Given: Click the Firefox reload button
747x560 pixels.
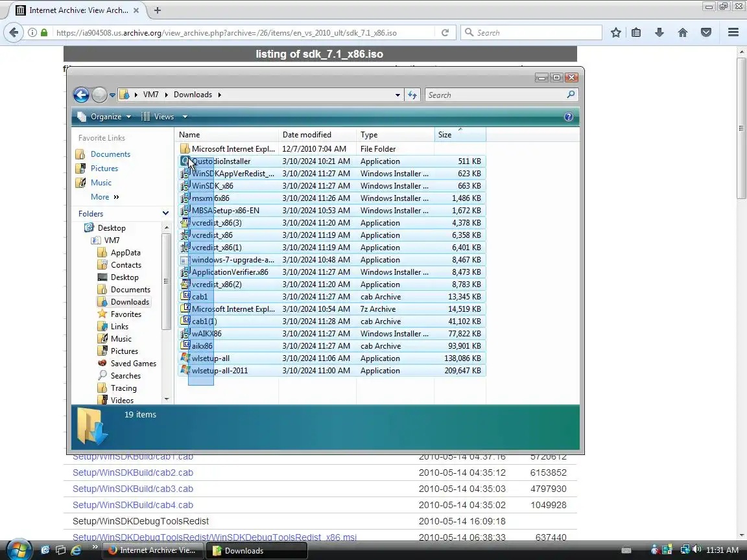Looking at the screenshot, I should [445, 32].
